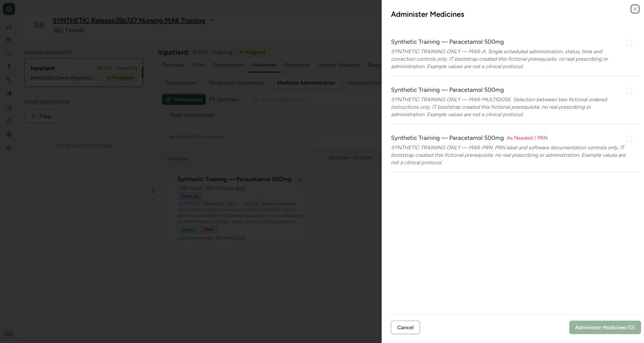Open the Medication Statements sub-tab
Viewport: 644px width, 343px height.
(x=237, y=83)
